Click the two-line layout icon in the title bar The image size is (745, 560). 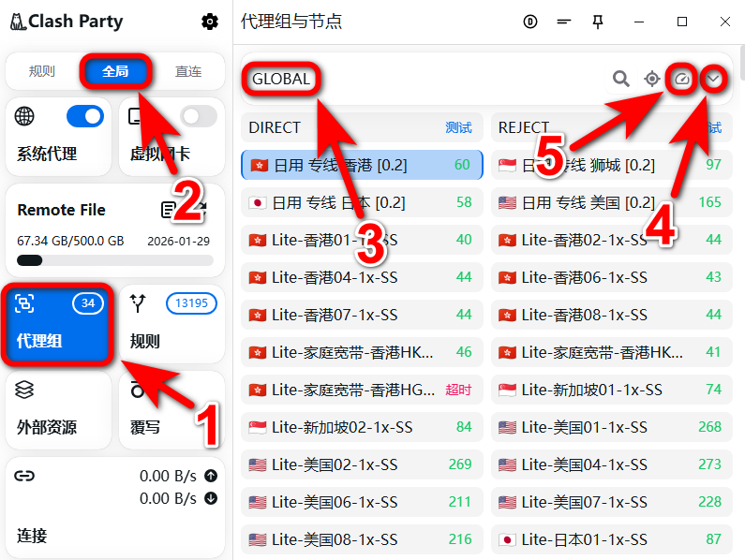(x=564, y=22)
